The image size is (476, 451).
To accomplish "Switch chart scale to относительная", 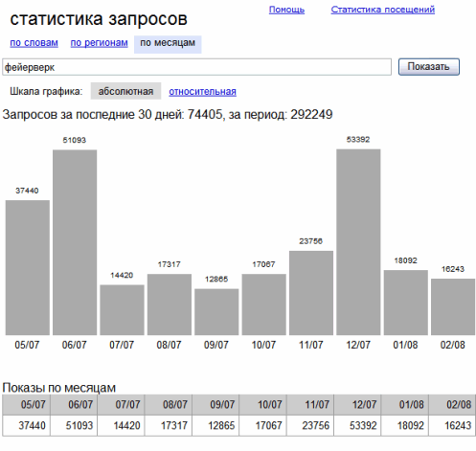I will pyautogui.click(x=202, y=92).
